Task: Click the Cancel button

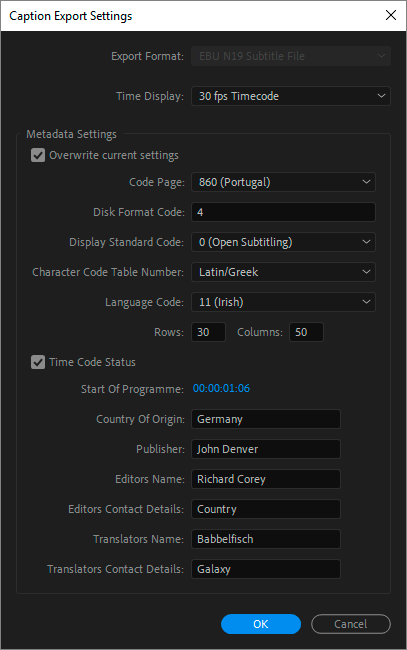Action: pos(351,624)
